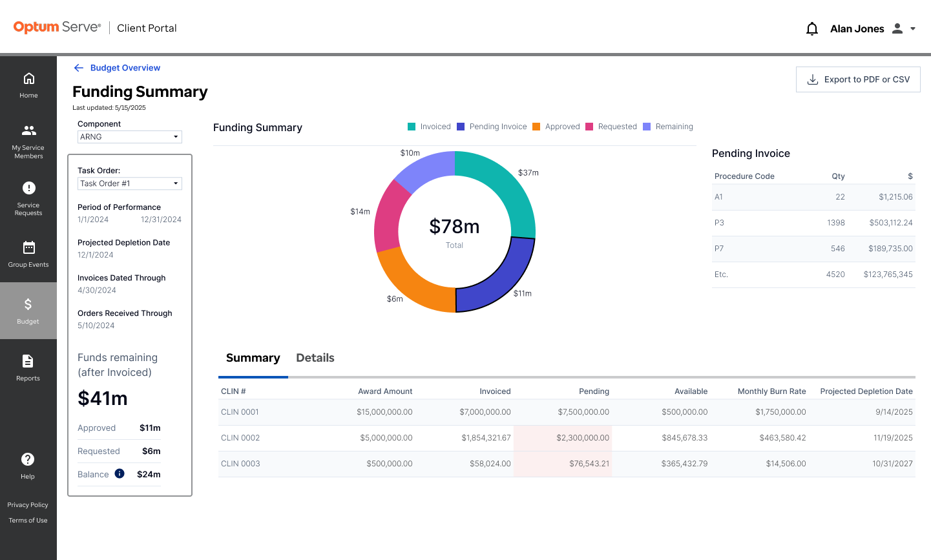Click the Alan Jones user name
Screen dimensions: 931x560
coord(857,28)
